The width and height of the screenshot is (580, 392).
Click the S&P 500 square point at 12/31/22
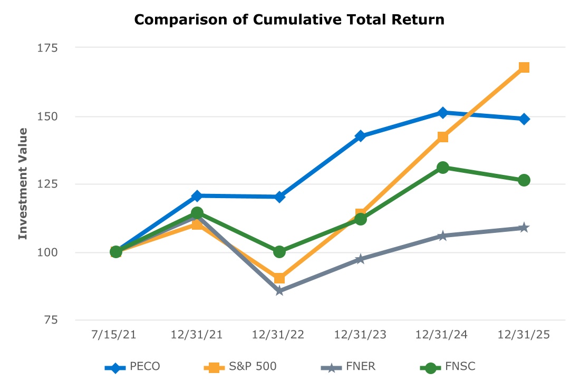279,278
